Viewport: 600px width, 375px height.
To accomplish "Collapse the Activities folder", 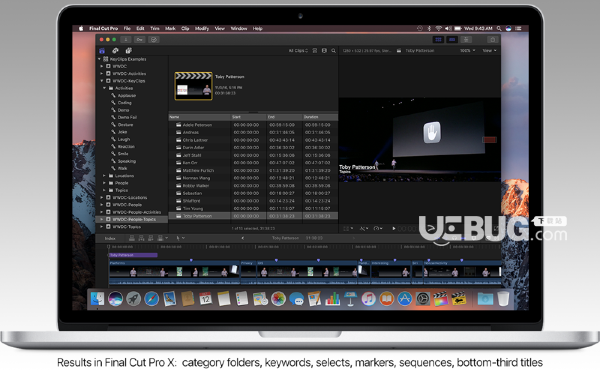I will [104, 88].
